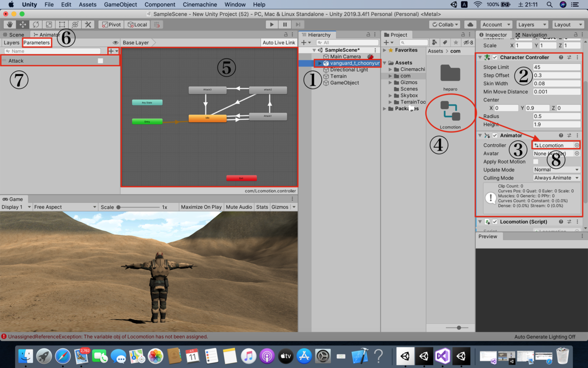Open the Update Mode dropdown
The height and width of the screenshot is (368, 588).
pyautogui.click(x=557, y=170)
